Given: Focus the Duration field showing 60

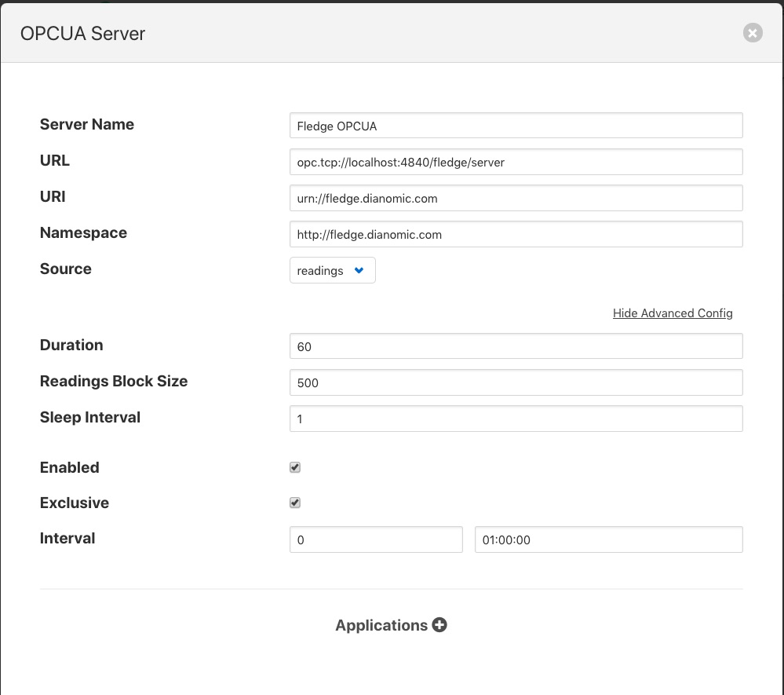Looking at the screenshot, I should click(x=516, y=346).
